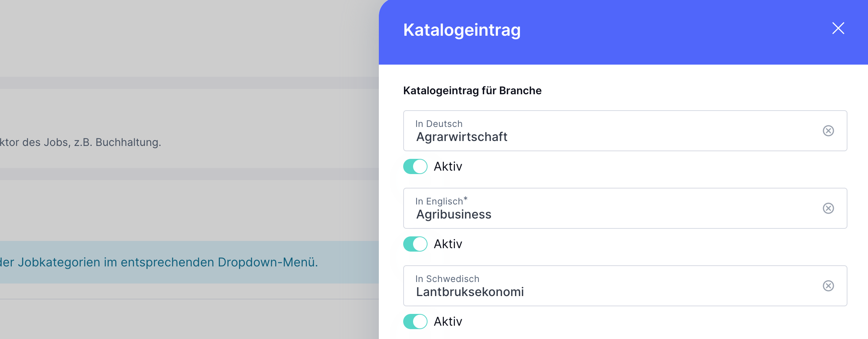
Task: Click Aktiv label beneath the German entry
Action: tap(448, 166)
